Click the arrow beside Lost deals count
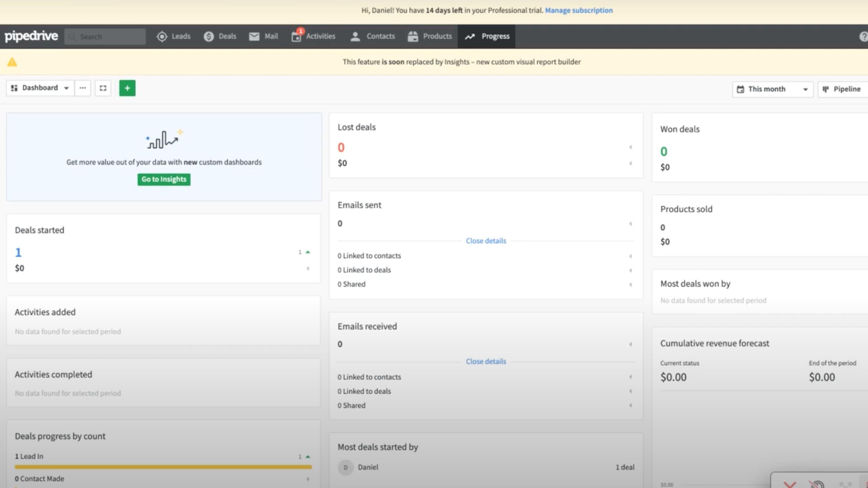Screen dimensions: 868x488 point(631,147)
